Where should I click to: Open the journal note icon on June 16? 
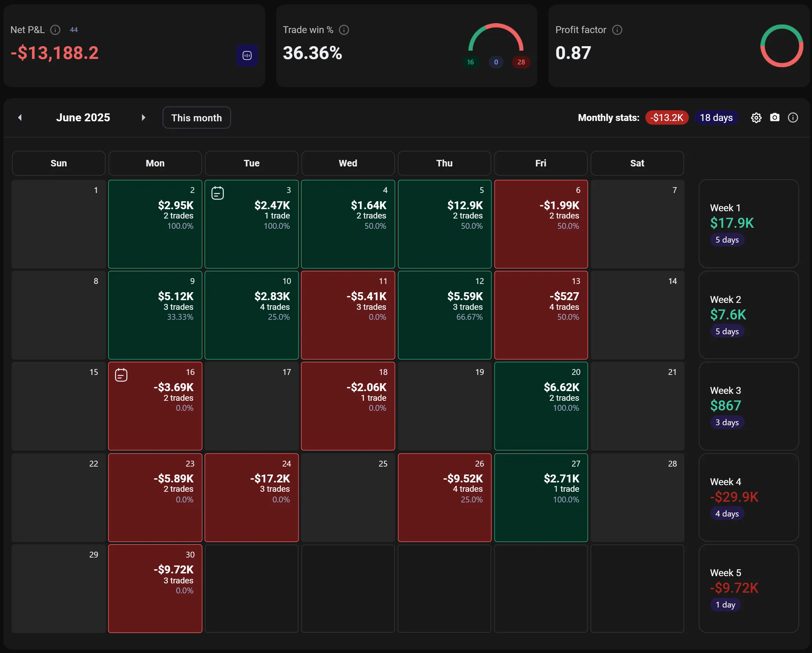(121, 375)
